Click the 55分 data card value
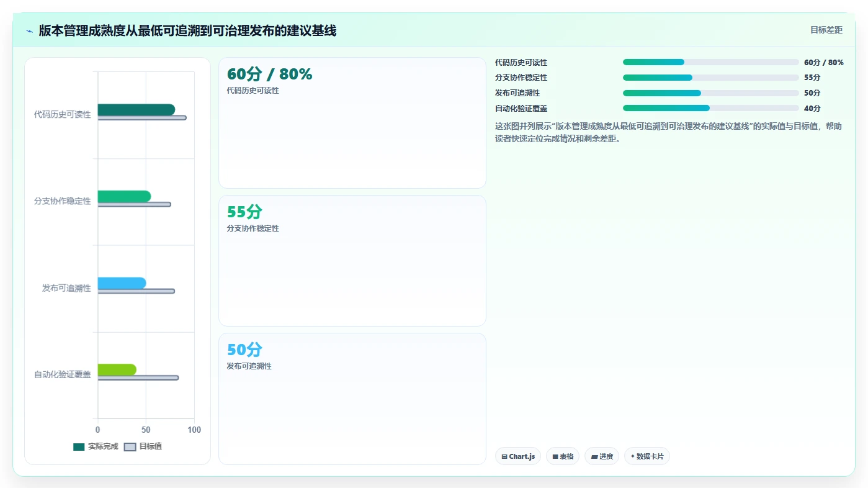868x488 pixels. tap(244, 212)
